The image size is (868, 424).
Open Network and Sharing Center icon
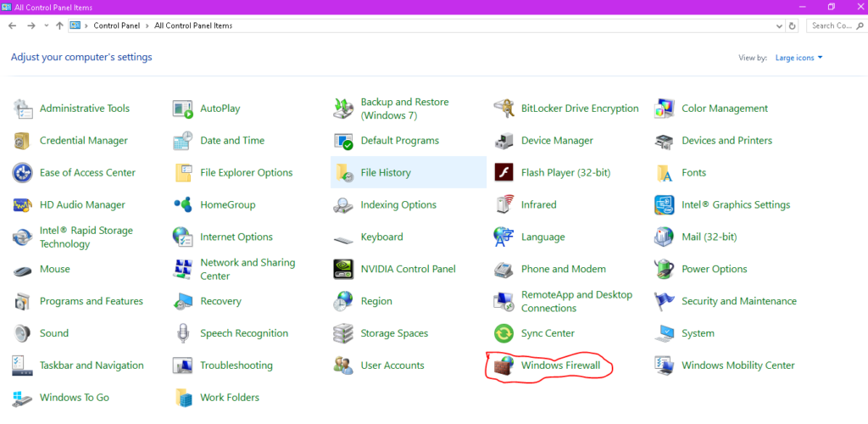click(183, 269)
